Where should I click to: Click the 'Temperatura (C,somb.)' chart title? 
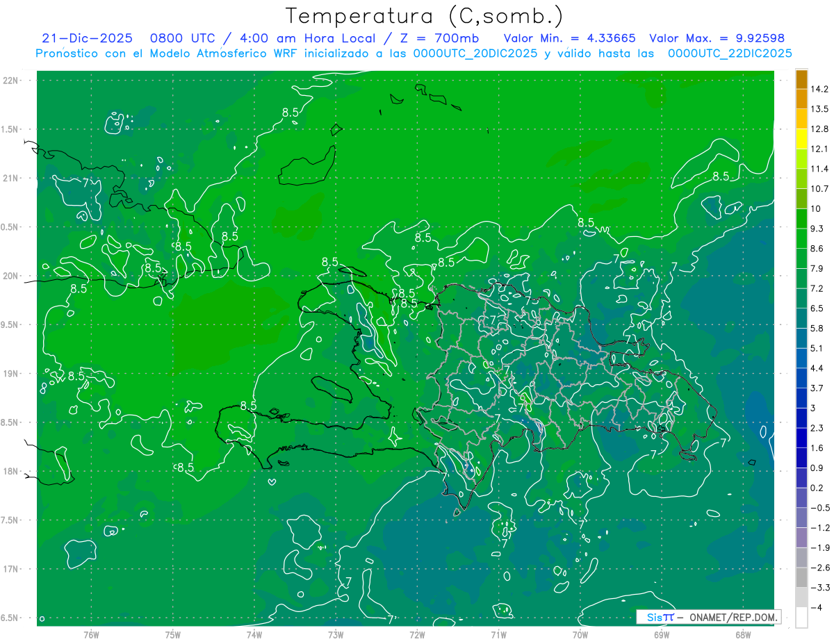(x=425, y=16)
